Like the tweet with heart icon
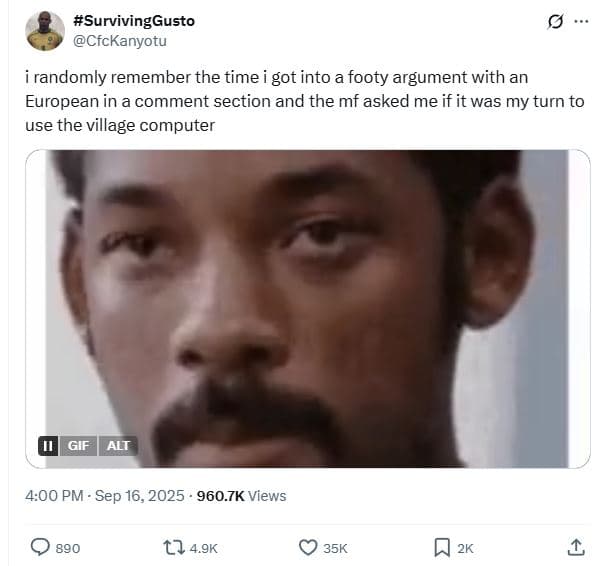The width and height of the screenshot is (605, 566). [308, 547]
